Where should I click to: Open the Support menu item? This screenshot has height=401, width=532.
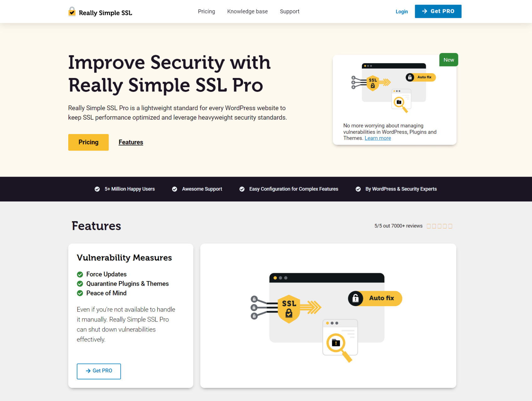(289, 11)
